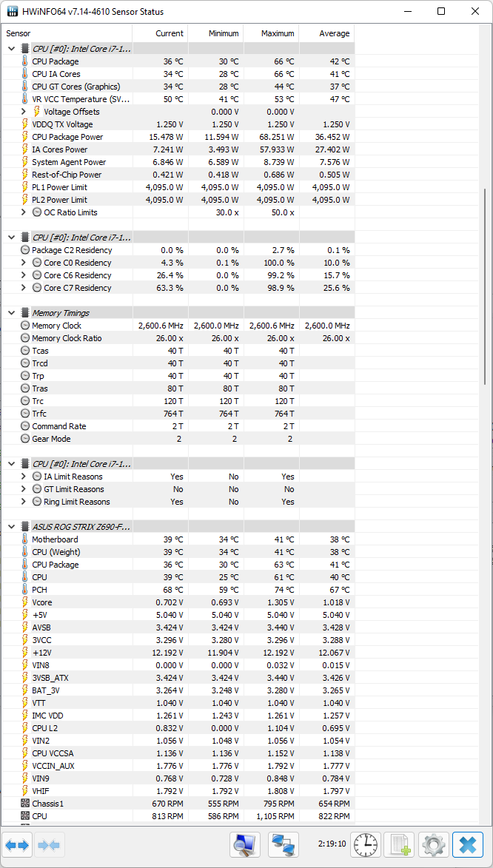The height and width of the screenshot is (868, 493).
Task: Select the System Agent Power row
Action: 178,161
